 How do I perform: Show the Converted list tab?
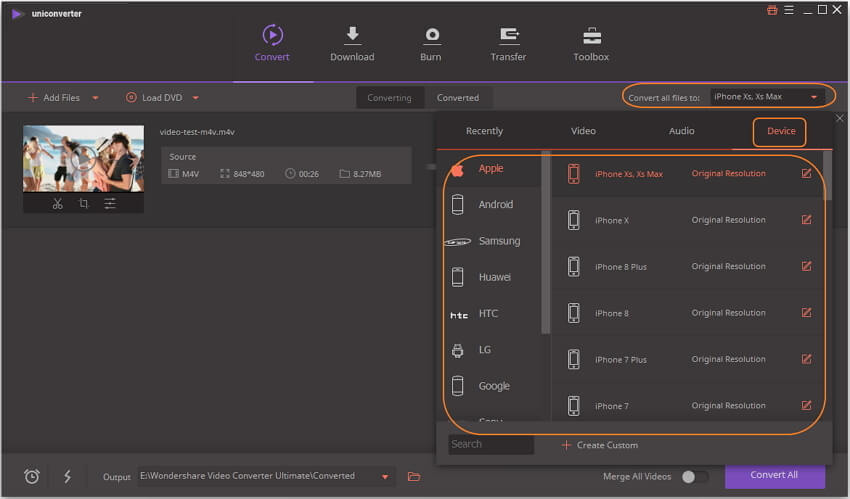pos(458,98)
